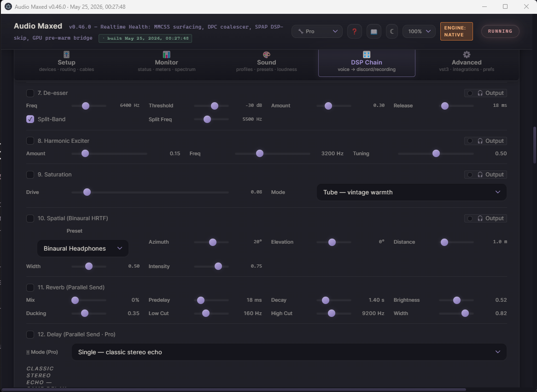Click the RUNNING status button
This screenshot has height=392, width=537.
tap(500, 31)
